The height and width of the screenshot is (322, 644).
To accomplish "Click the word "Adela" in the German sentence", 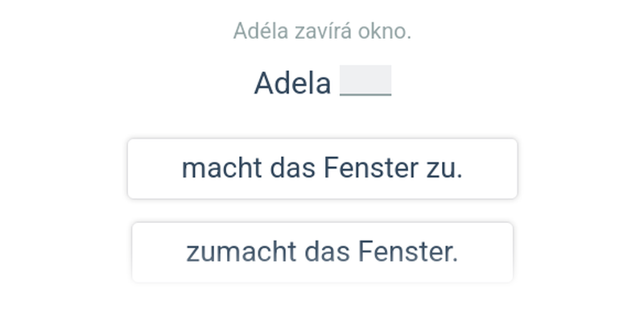I will tap(292, 83).
